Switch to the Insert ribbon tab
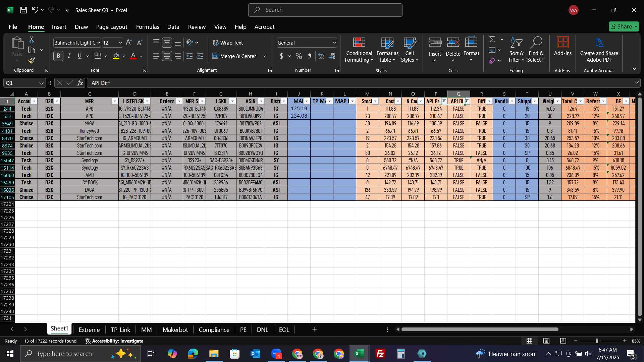 [59, 27]
